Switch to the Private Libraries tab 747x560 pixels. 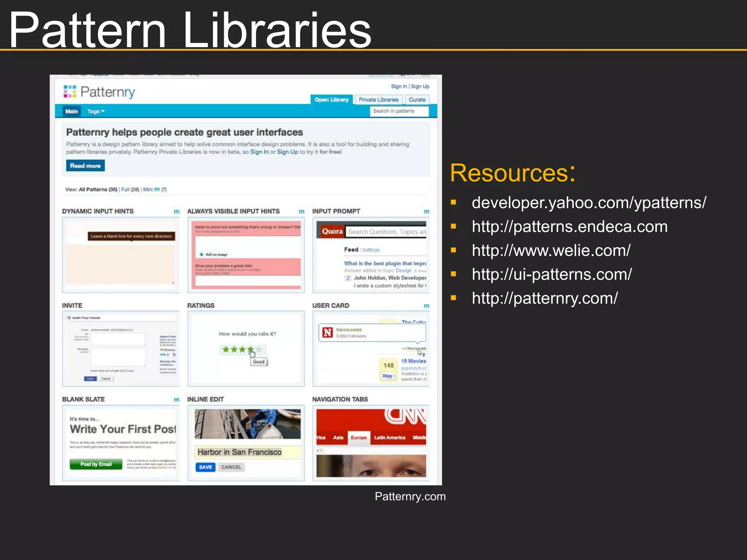[x=379, y=100]
